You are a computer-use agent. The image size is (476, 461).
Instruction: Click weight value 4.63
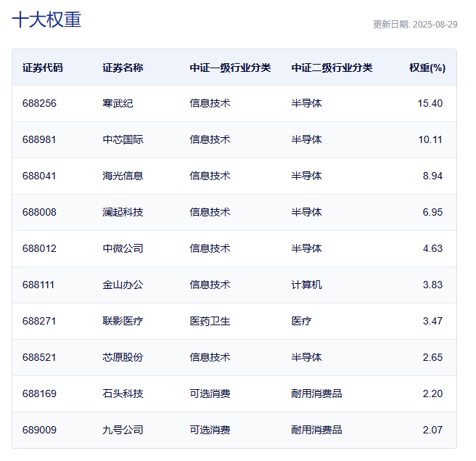click(x=432, y=248)
